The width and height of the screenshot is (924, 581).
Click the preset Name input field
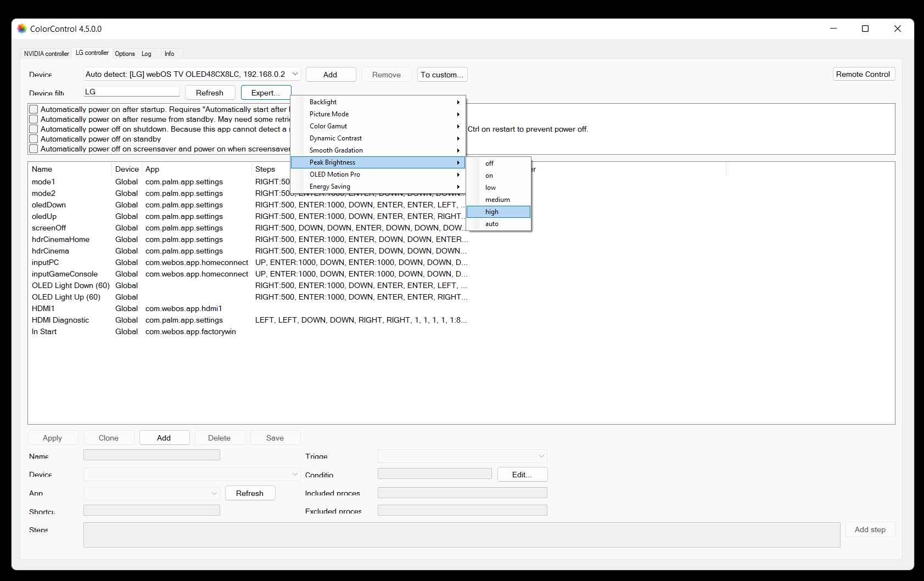point(152,455)
